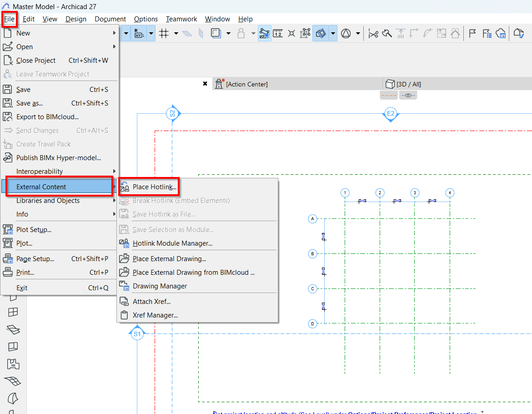Expand the New submenu arrow
This screenshot has height=414, width=532.
[x=114, y=33]
